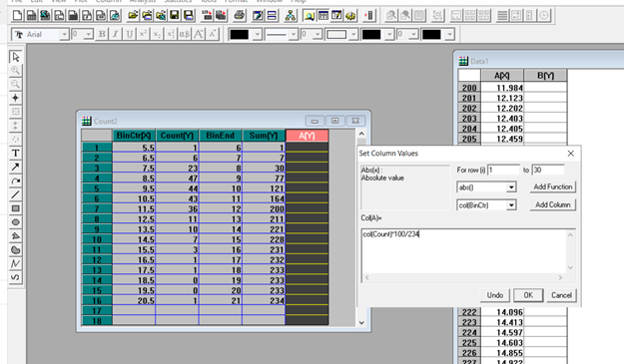This screenshot has height=364, width=624.
Task: Click the Add Function button
Action: pos(553,186)
